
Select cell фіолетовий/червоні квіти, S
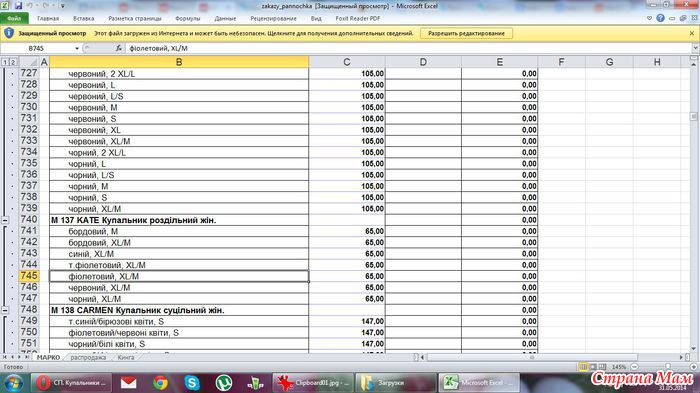(179, 333)
